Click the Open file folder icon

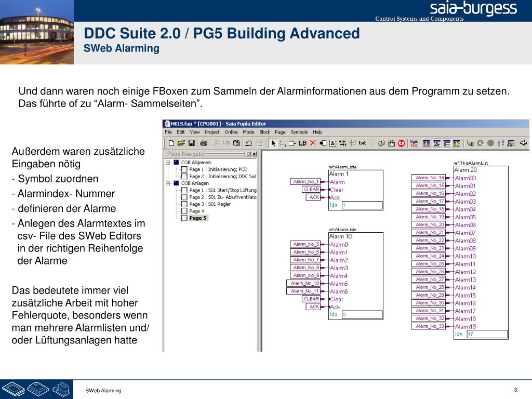click(x=181, y=143)
